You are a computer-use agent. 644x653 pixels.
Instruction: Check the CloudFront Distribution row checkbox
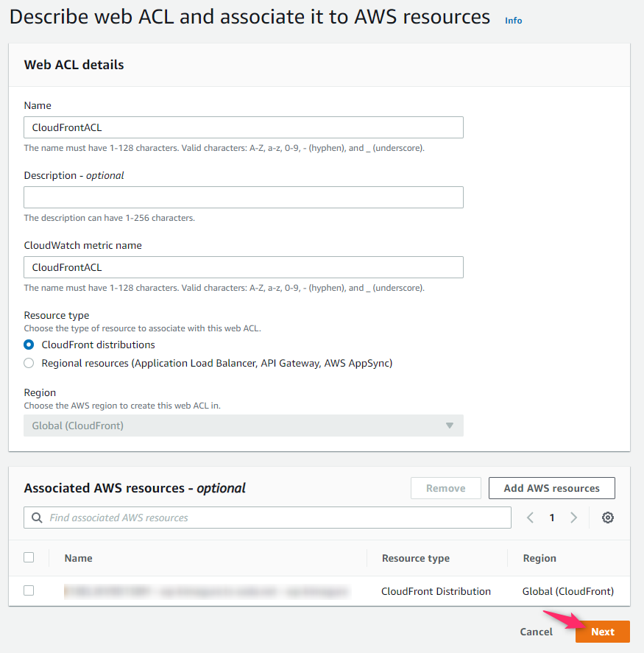point(29,590)
